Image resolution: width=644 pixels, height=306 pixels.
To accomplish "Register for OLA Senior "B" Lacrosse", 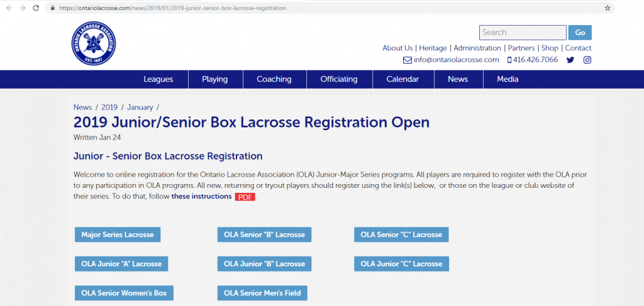I will [x=265, y=234].
